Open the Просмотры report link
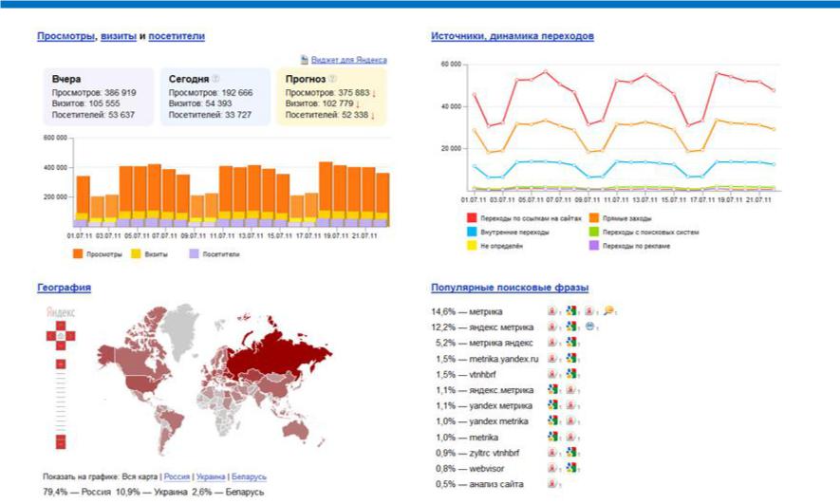 coord(65,36)
